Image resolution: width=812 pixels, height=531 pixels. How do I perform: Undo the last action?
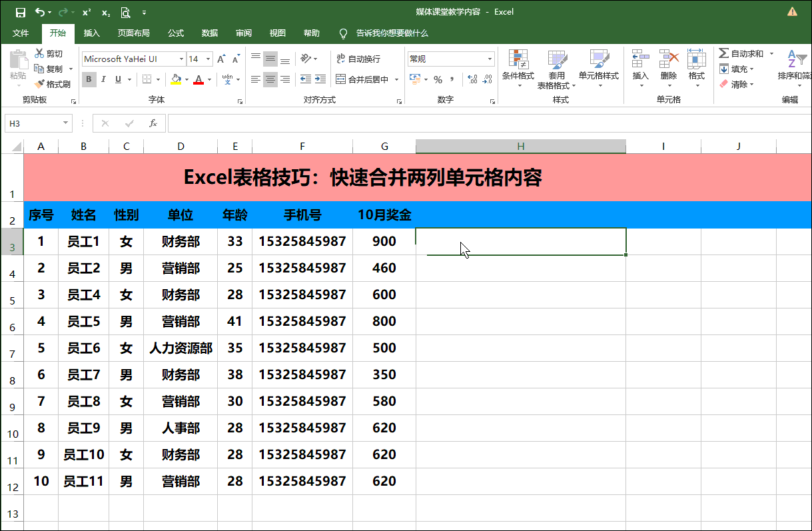click(41, 12)
